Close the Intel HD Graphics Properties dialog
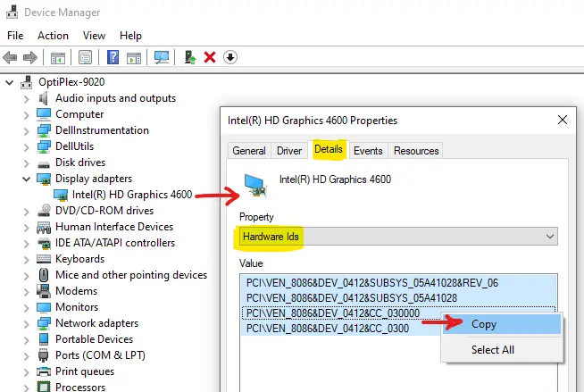The width and height of the screenshot is (584, 392). pos(563,120)
